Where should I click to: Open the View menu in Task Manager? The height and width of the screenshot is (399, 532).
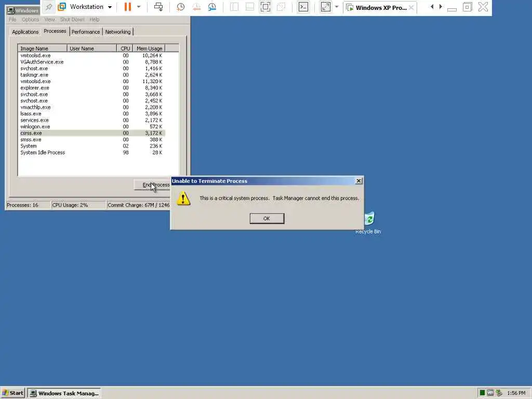point(49,20)
